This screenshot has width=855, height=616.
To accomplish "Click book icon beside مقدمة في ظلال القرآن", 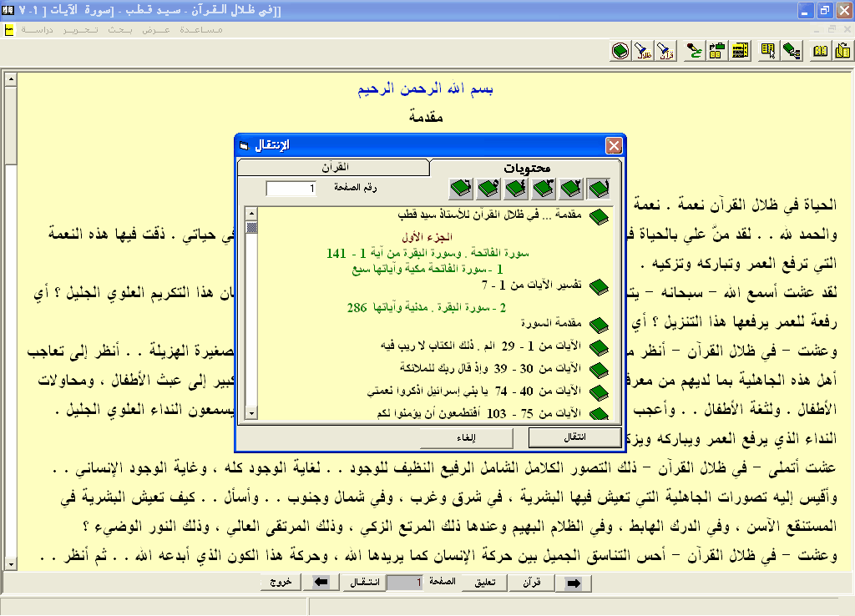I will pos(599,216).
